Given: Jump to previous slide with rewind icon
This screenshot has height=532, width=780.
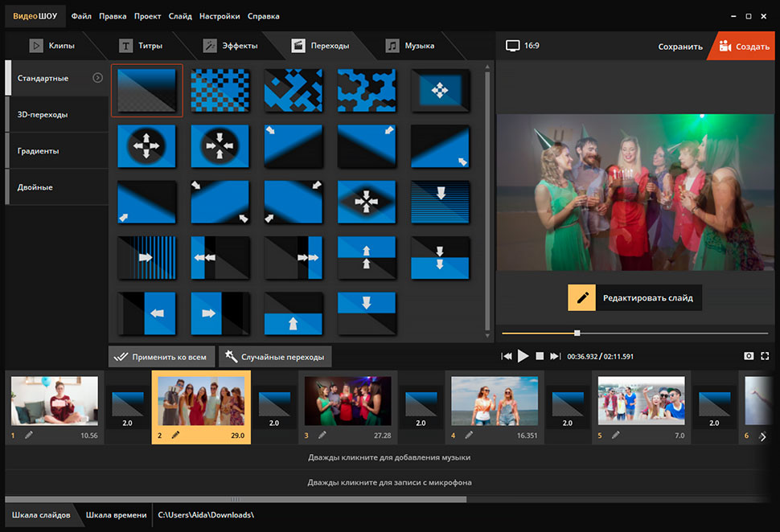Looking at the screenshot, I should (507, 355).
